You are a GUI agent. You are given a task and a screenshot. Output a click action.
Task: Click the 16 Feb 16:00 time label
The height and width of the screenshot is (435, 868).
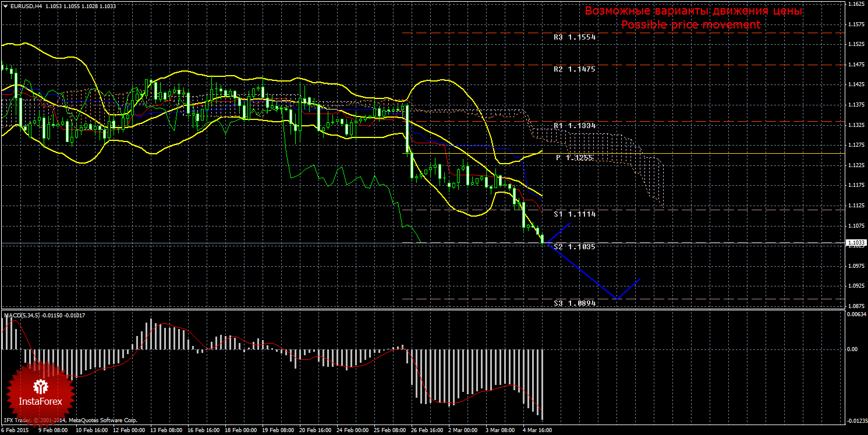pos(203,431)
